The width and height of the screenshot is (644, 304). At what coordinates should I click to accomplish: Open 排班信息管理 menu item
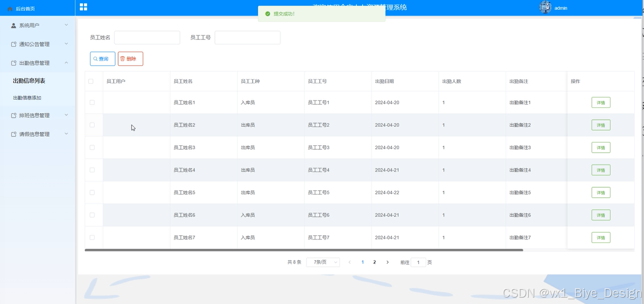37,115
